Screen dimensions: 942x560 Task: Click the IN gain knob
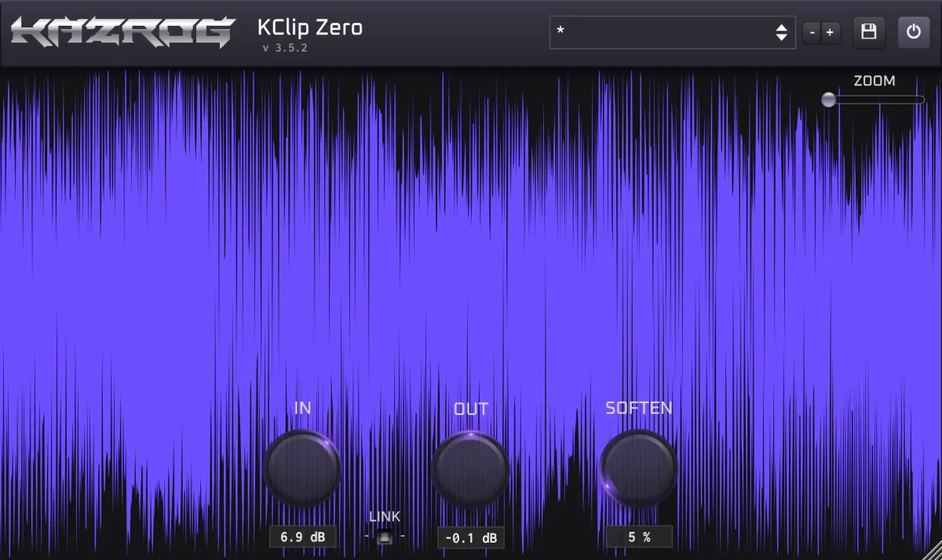[x=302, y=468]
